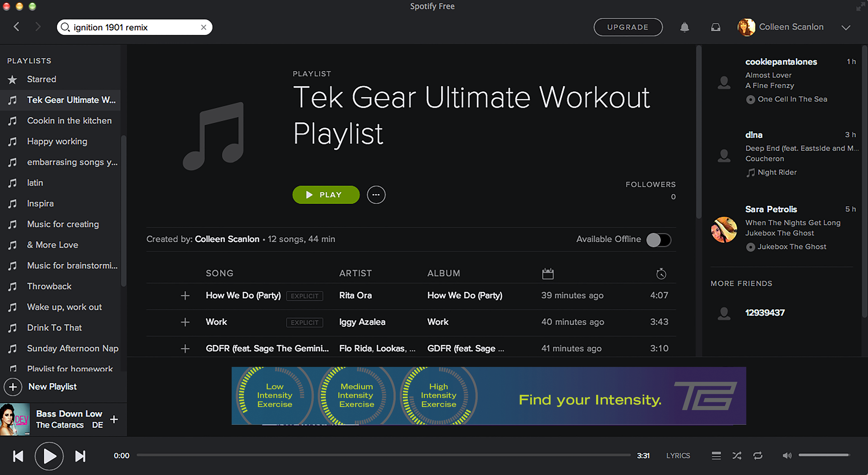Expand the Colleen Scanlon account dropdown
The width and height of the screenshot is (868, 475).
846,27
